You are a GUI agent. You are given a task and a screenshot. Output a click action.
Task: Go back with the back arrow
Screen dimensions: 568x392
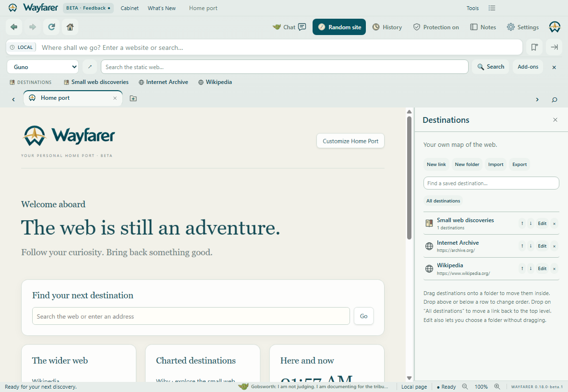(14, 27)
